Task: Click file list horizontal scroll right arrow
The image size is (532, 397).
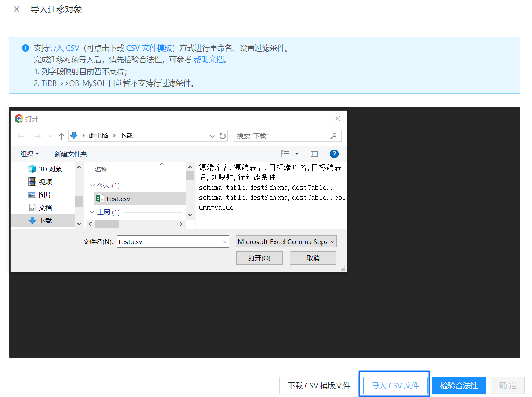Action: point(181,224)
